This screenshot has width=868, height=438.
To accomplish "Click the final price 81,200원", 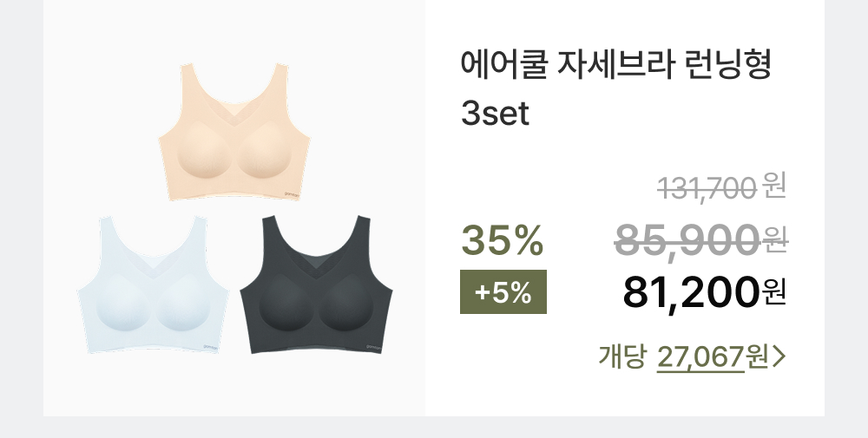I will coord(691,293).
